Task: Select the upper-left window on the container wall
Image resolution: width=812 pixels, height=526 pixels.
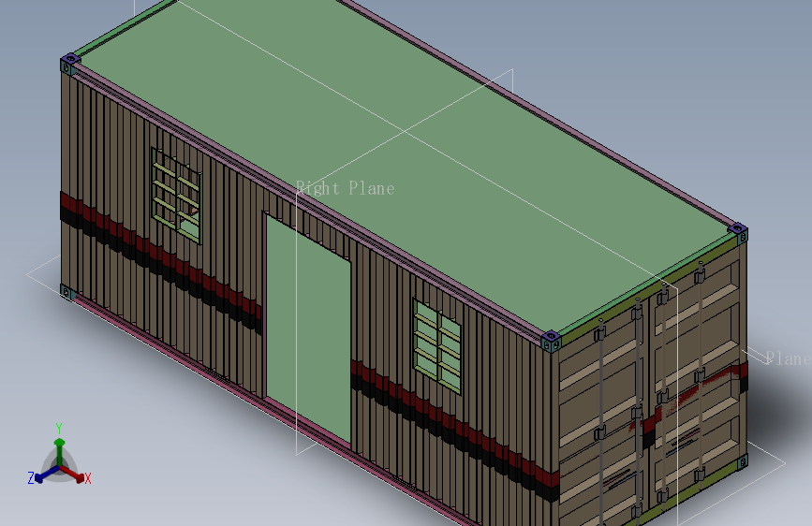Action: coord(176,196)
